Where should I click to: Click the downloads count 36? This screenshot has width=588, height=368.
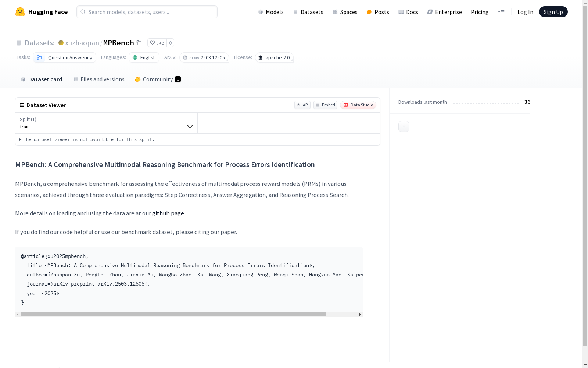(527, 102)
